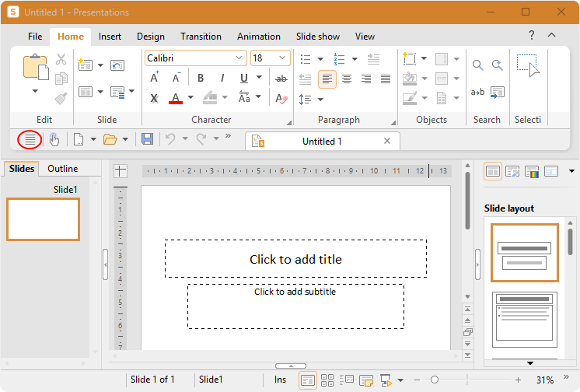580x392 pixels.
Task: Open color scheme sidebar panel icon
Action: [x=532, y=172]
